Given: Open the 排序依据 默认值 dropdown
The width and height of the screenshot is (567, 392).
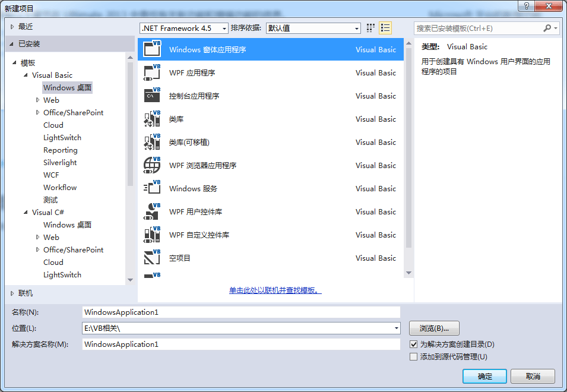Looking at the screenshot, I should point(313,28).
